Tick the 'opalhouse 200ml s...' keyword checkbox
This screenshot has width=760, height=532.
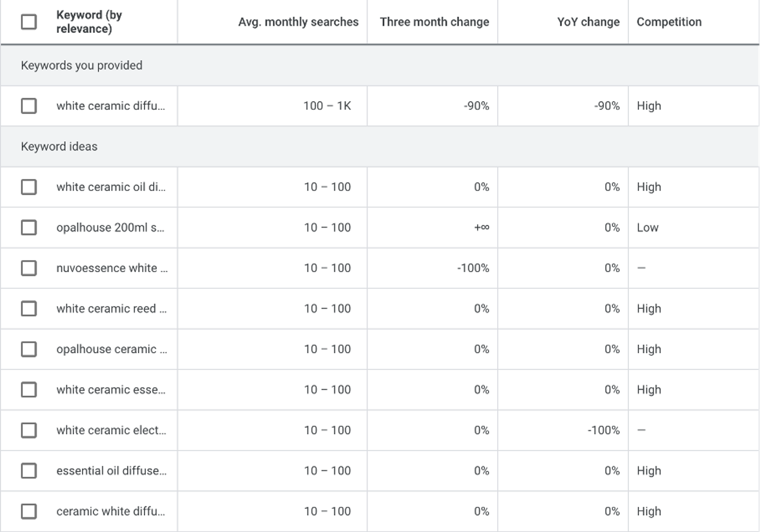pos(29,228)
